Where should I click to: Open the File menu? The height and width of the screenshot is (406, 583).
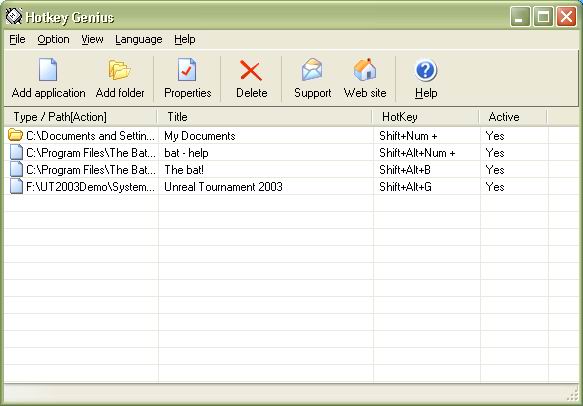17,39
